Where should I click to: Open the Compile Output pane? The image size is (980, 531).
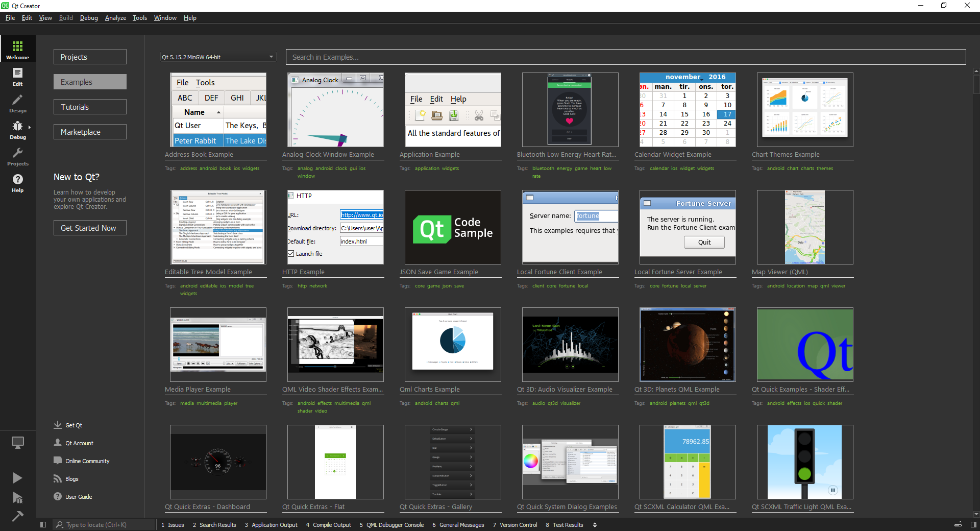tap(329, 524)
